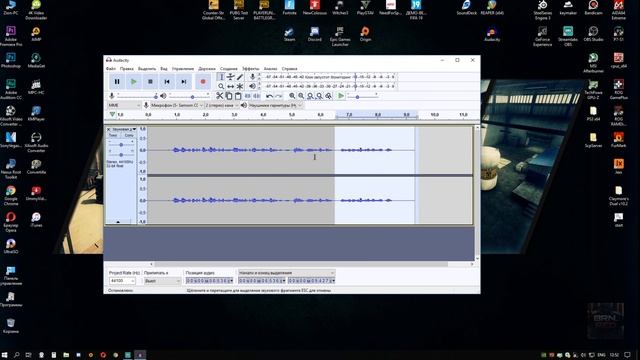
Task: Undo the last action
Action: [269, 96]
